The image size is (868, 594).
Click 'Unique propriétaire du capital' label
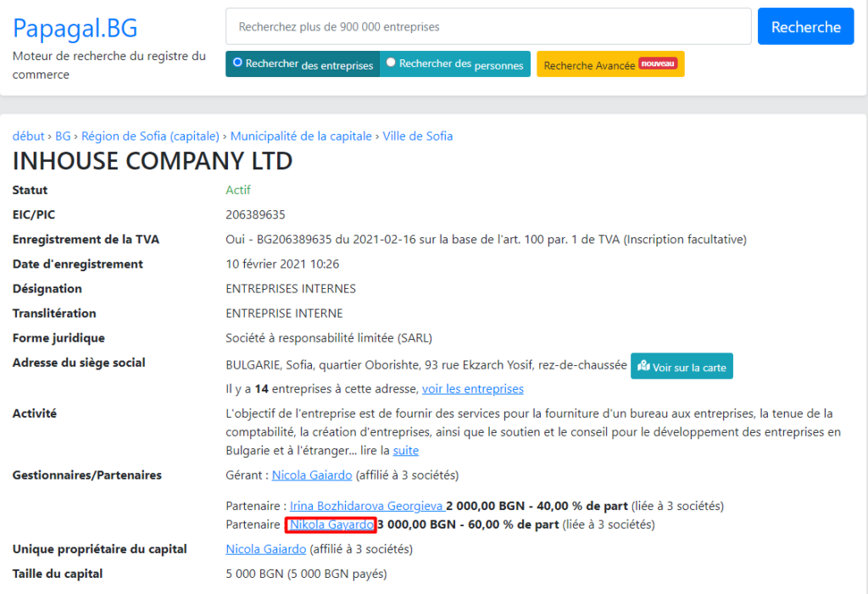[x=100, y=549]
